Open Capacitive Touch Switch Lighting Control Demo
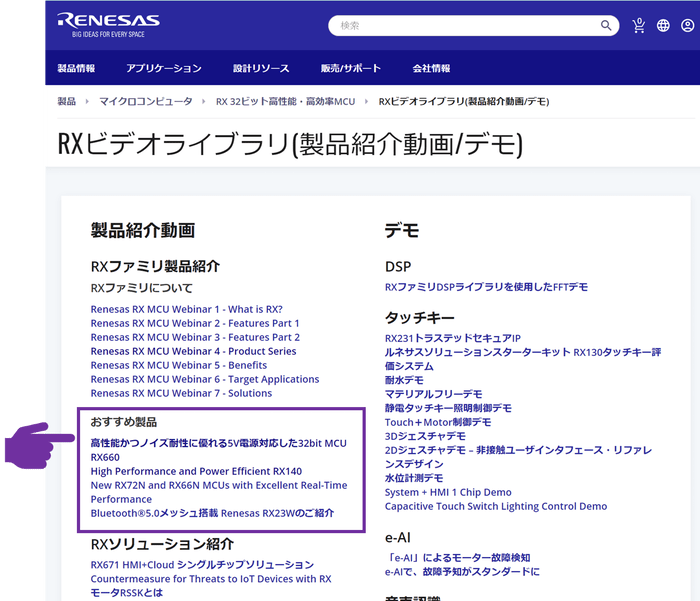700x601 pixels. pos(496,506)
